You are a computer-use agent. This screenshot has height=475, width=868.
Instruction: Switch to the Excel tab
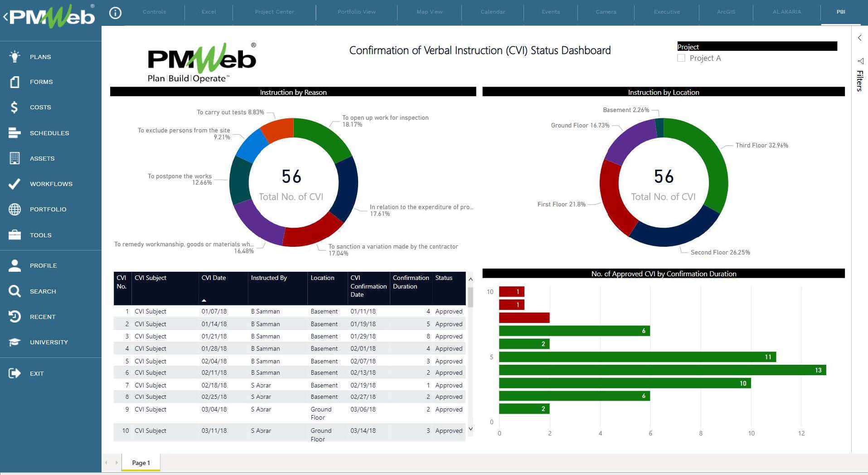click(209, 12)
